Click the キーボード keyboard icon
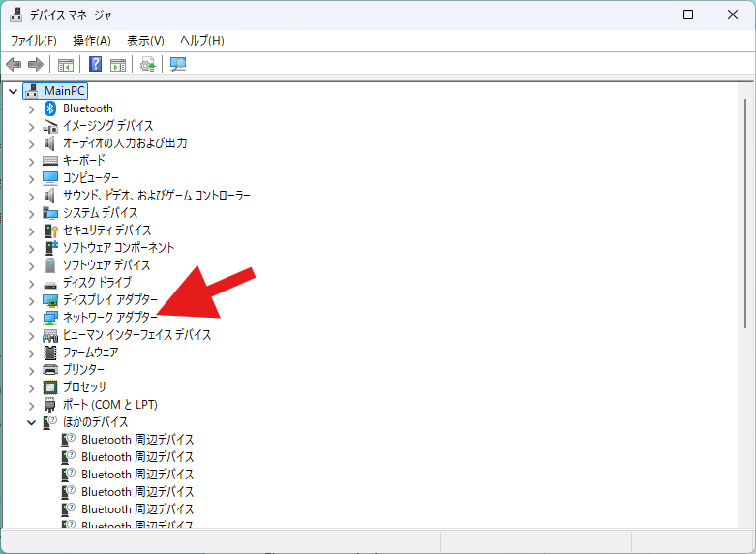The width and height of the screenshot is (756, 554). coord(51,161)
